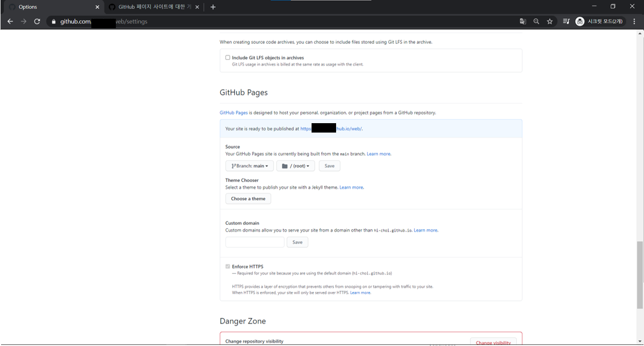Open Chrome three-dot menu
The width and height of the screenshot is (644, 346).
pos(634,21)
